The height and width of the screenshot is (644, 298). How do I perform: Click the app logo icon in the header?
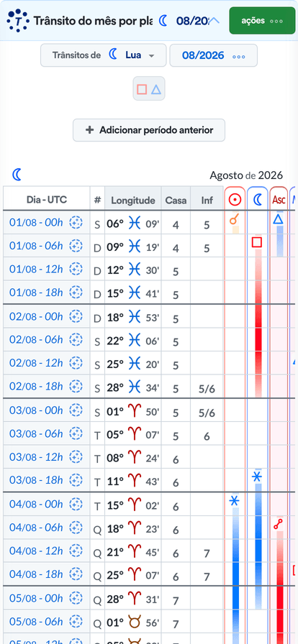pos(18,20)
